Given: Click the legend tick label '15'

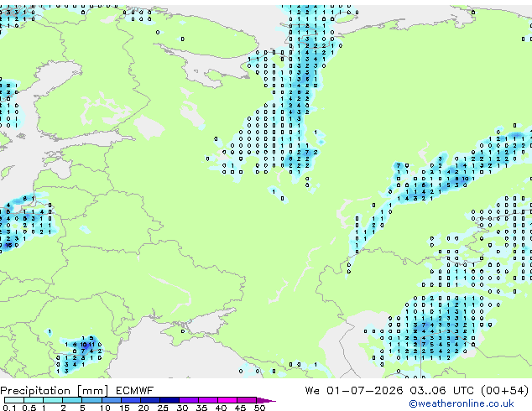Looking at the screenshot, I should click(124, 408).
